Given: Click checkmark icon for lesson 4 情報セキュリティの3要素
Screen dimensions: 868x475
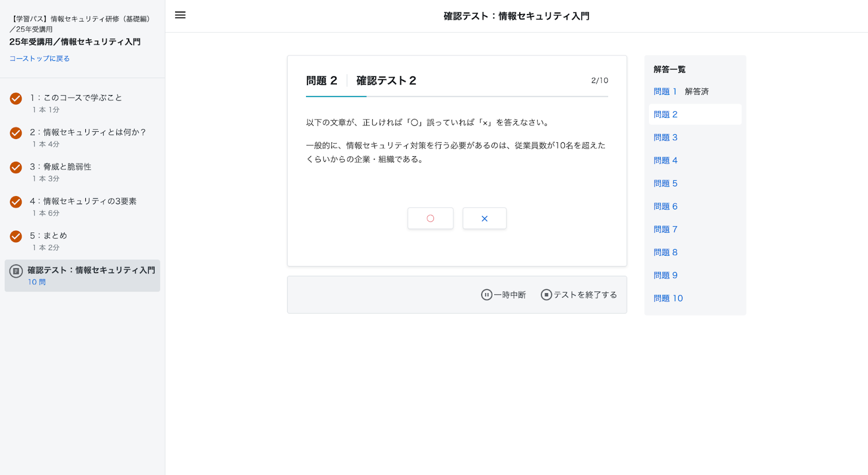Looking at the screenshot, I should point(16,202).
